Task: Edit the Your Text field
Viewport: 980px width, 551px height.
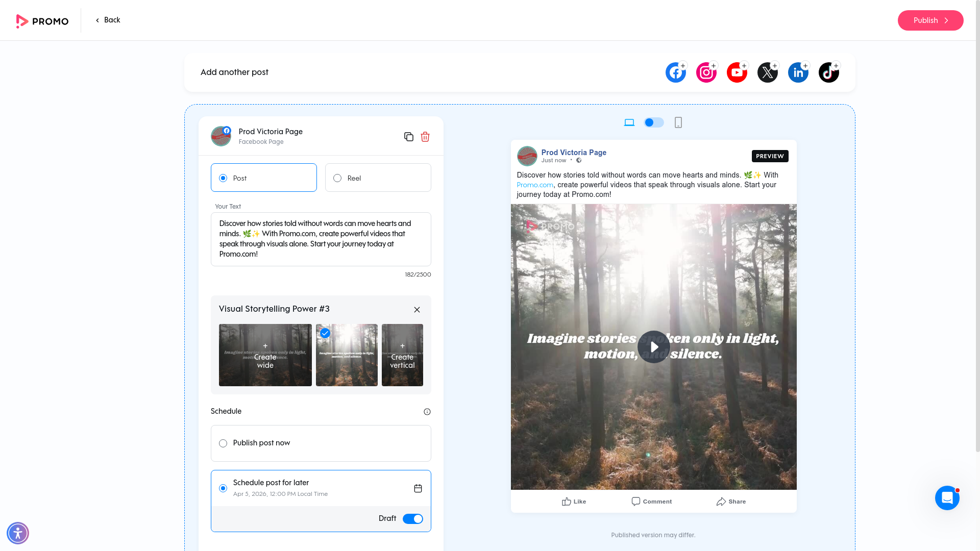Action: pos(321,239)
